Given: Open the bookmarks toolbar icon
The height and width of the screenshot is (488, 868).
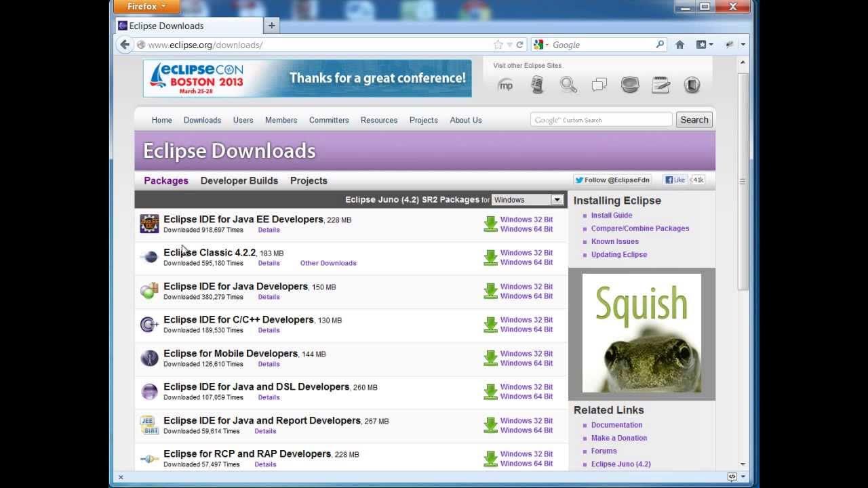Looking at the screenshot, I should click(x=705, y=45).
